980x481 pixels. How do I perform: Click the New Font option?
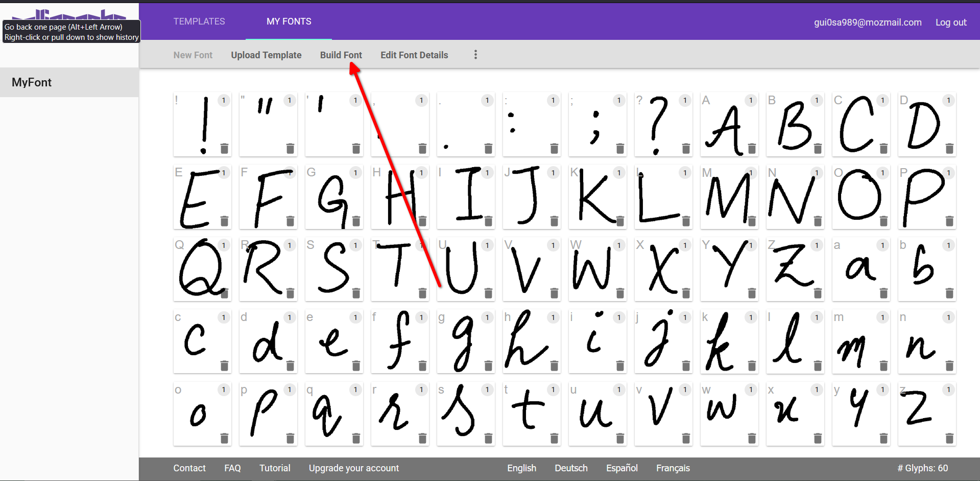coord(193,55)
